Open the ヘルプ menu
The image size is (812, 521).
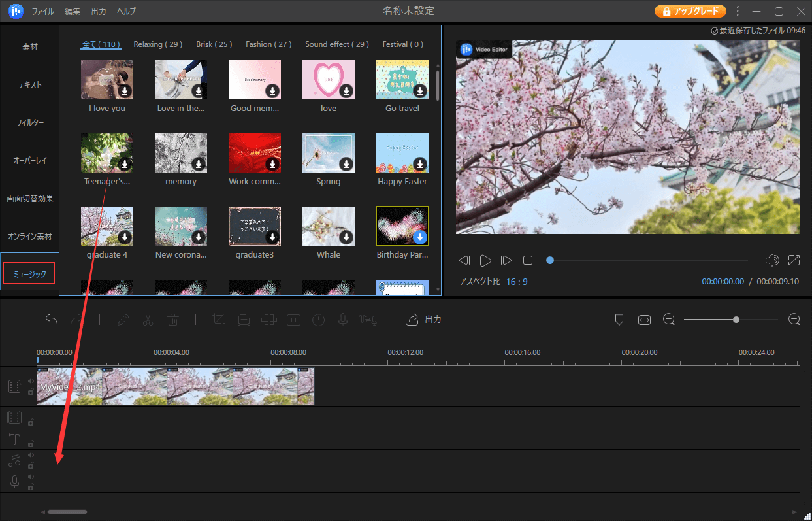[126, 12]
